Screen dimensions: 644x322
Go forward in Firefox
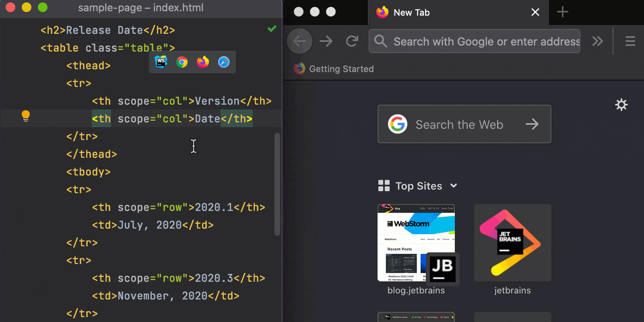326,41
